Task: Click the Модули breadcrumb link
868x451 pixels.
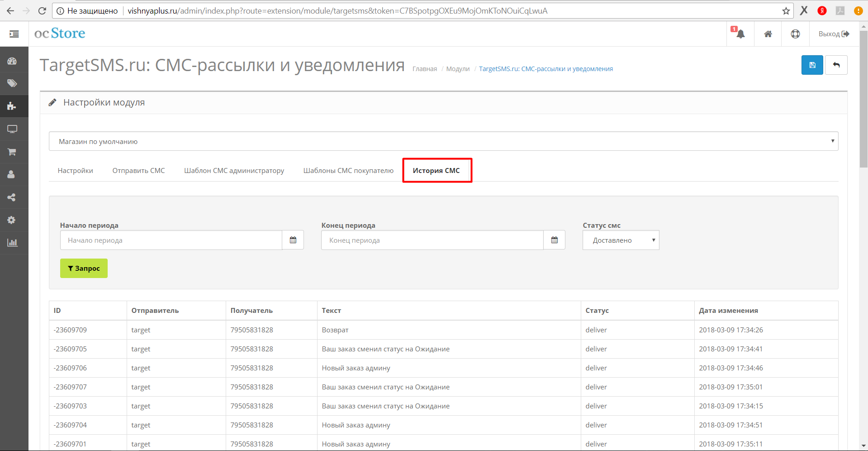Action: pyautogui.click(x=458, y=69)
